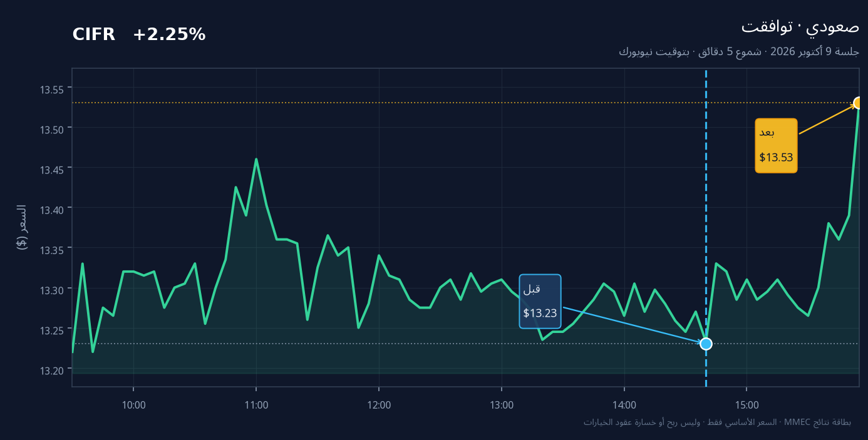
Task: Click the 13:00 time axis label
Action: (502, 405)
